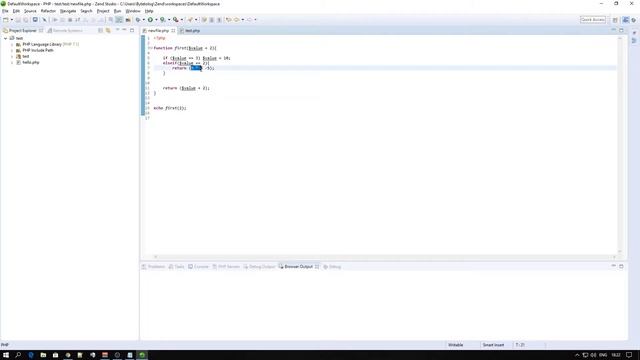Switch to the Debug perspective icon
The height and width of the screenshot is (360, 640).
(x=634, y=20)
